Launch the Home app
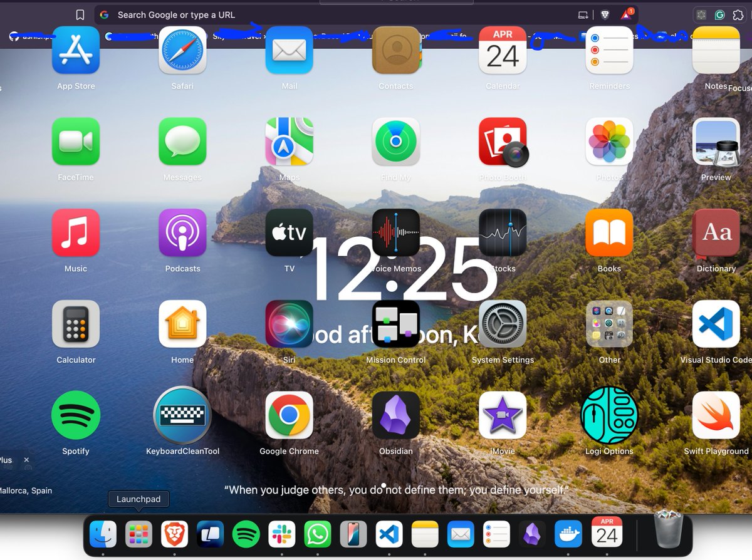 pyautogui.click(x=182, y=324)
